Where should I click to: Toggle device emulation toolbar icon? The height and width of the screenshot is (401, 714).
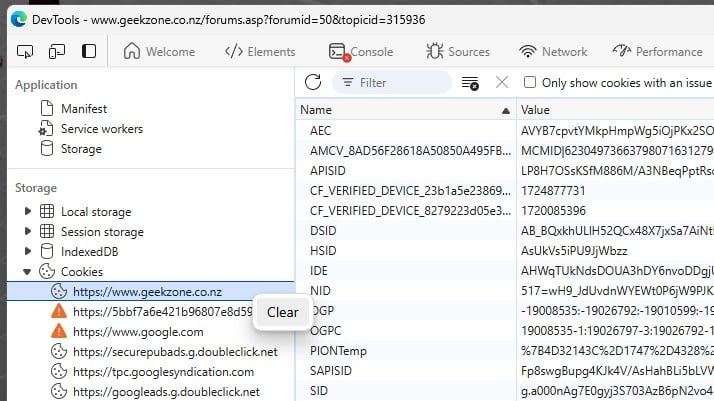57,51
